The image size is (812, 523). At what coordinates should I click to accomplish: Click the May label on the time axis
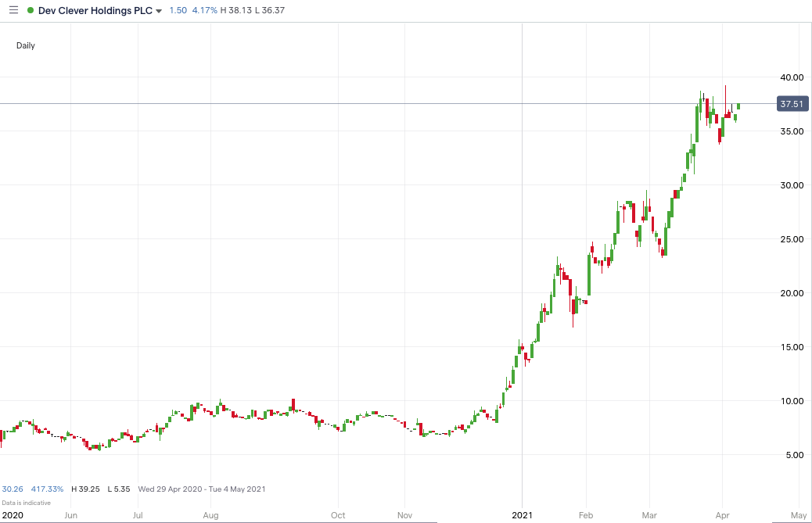pyautogui.click(x=798, y=515)
